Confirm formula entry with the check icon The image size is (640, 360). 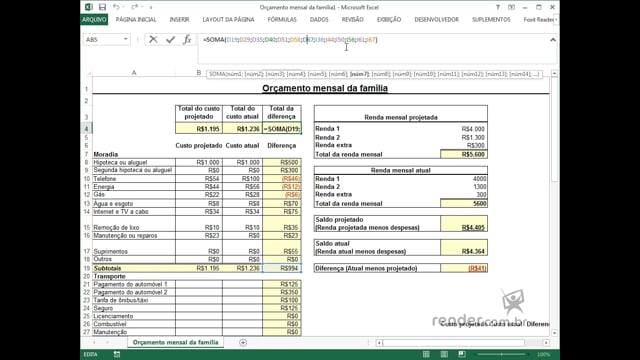click(170, 39)
